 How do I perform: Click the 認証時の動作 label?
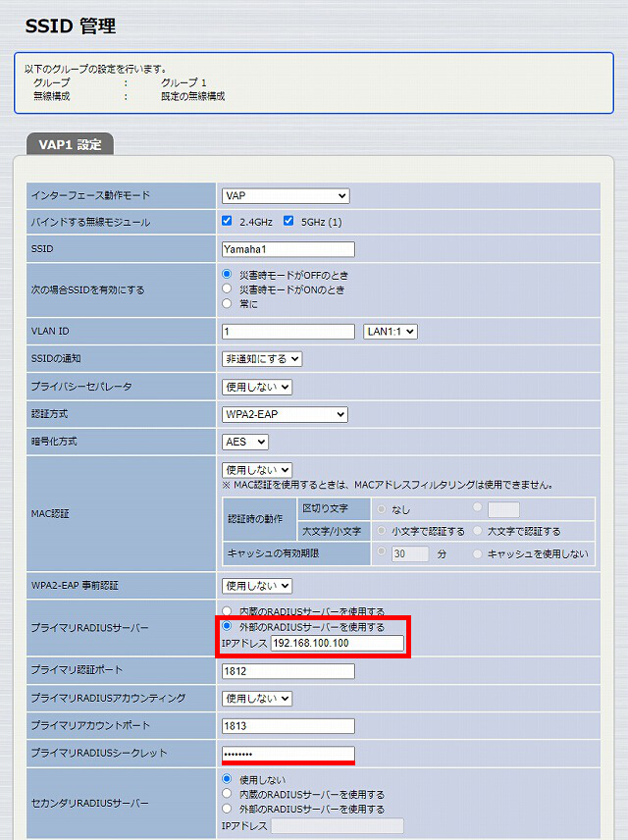tap(255, 519)
